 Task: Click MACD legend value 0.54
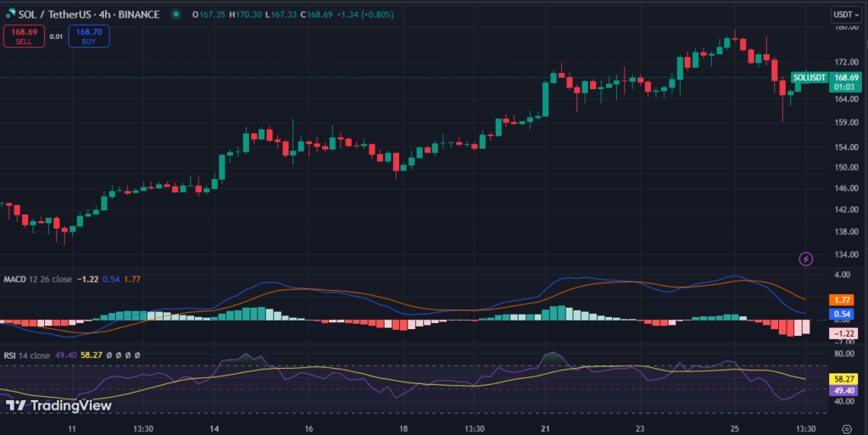111,279
